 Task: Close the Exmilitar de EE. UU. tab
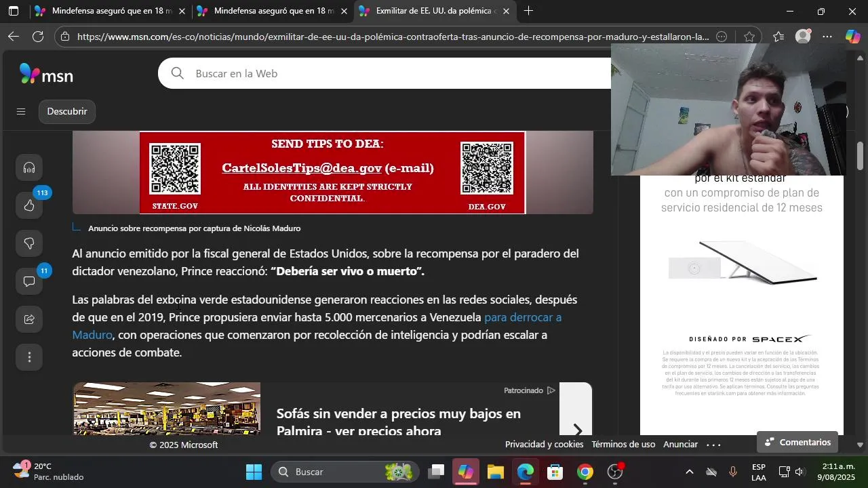[x=506, y=12]
